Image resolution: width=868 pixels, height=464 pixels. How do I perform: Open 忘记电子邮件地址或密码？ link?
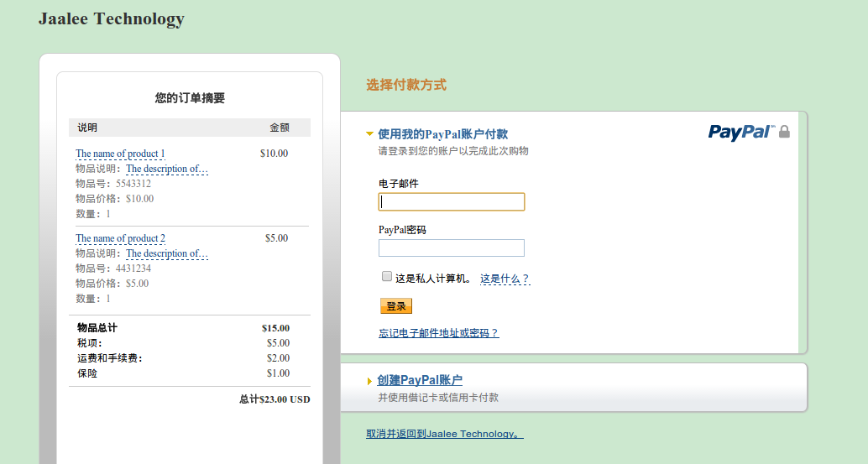[438, 333]
